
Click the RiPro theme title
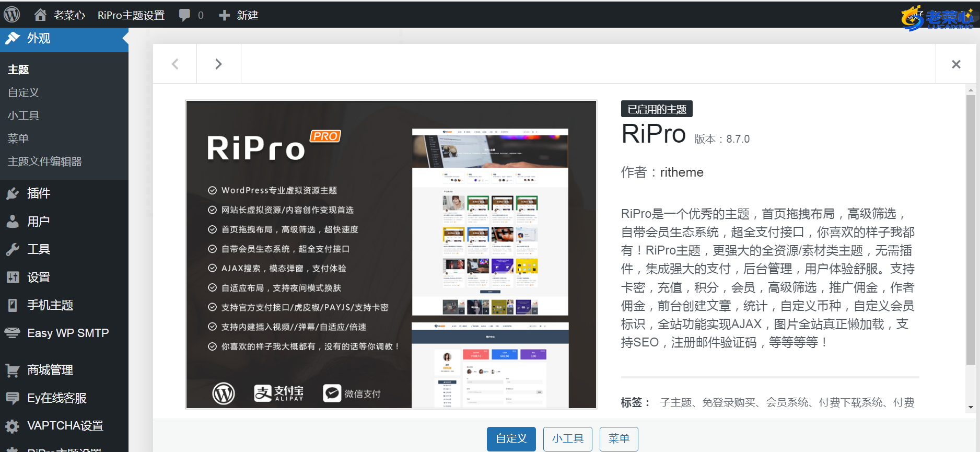coord(654,134)
